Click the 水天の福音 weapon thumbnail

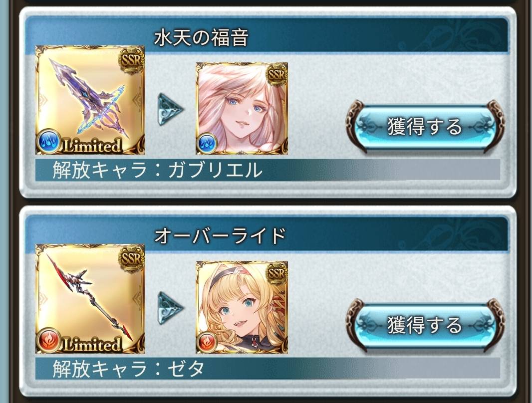(90, 100)
